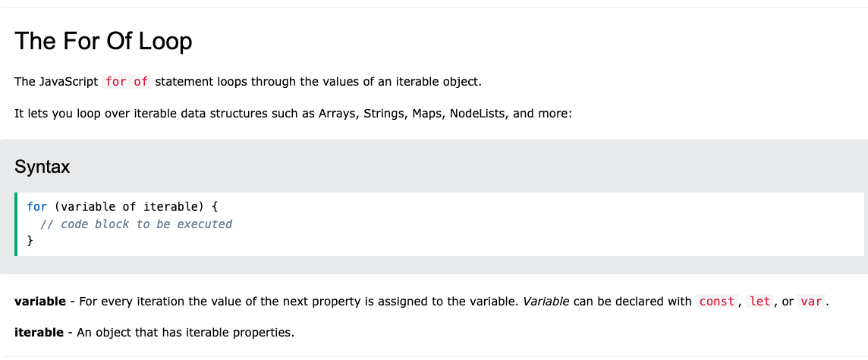Click the red "for of" inline code
868x360 pixels.
pyautogui.click(x=126, y=82)
